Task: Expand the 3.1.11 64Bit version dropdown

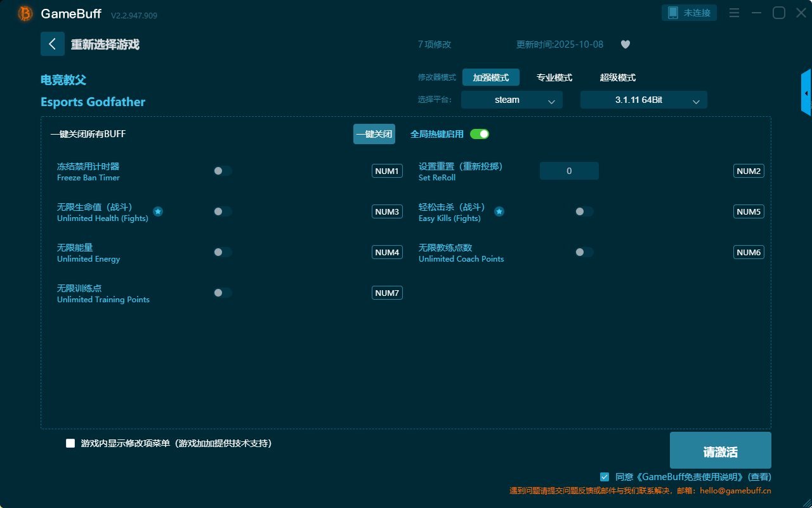Action: click(643, 100)
